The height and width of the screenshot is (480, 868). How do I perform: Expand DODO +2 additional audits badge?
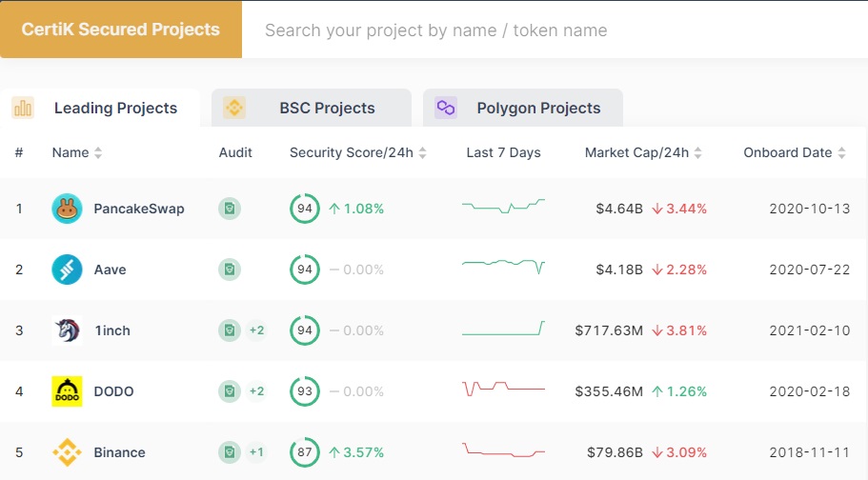click(x=256, y=391)
